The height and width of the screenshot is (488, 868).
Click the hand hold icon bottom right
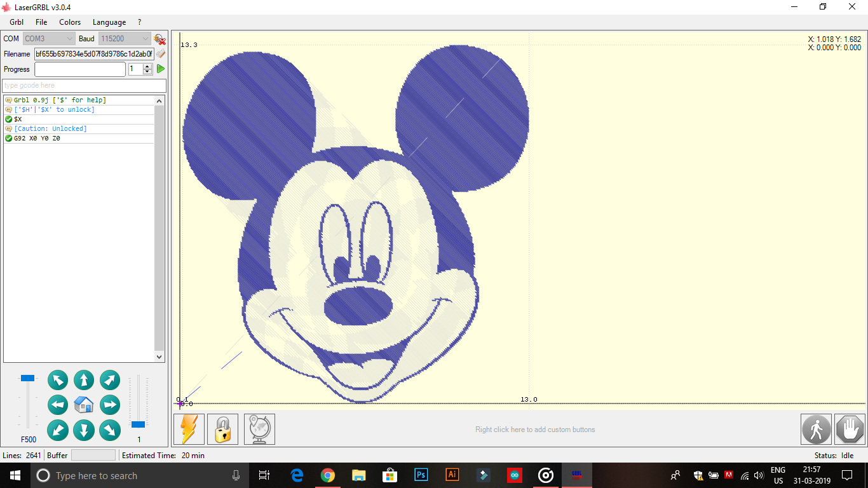[x=850, y=429]
